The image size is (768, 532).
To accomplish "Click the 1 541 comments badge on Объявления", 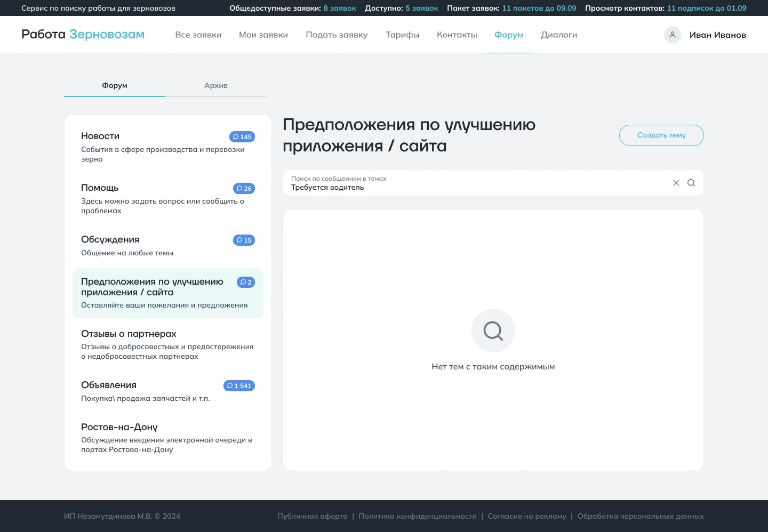I will click(x=239, y=386).
